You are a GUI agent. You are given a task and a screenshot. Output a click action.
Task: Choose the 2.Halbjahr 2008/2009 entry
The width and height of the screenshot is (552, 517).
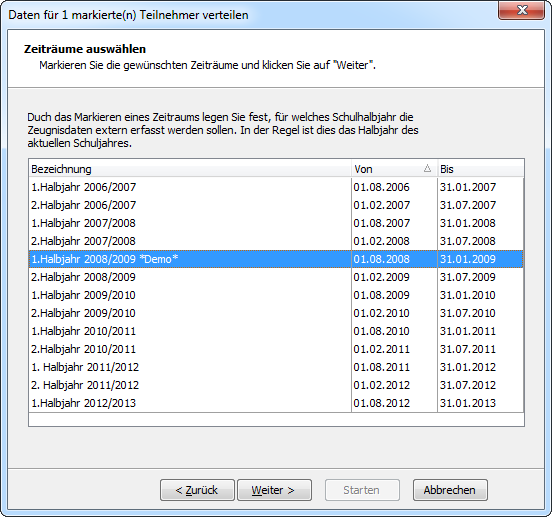(x=276, y=277)
